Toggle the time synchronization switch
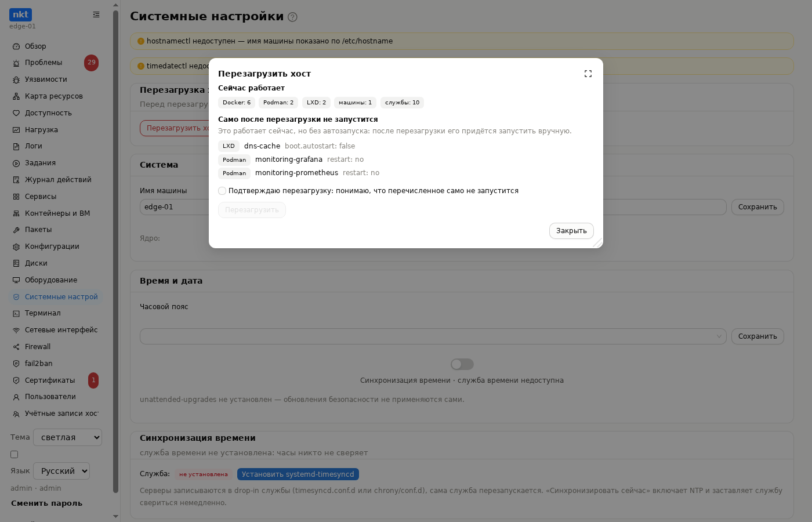Screen dimensions: 812x522 [462, 364]
